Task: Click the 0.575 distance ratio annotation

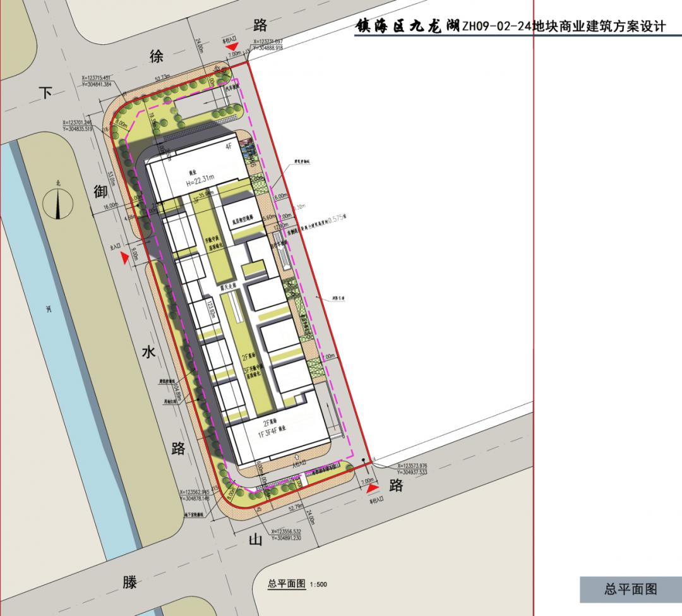Action: (x=336, y=219)
